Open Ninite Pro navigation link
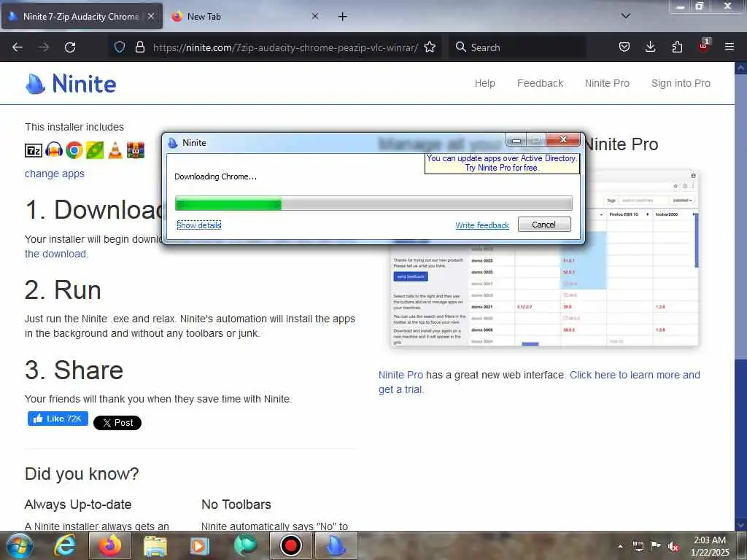This screenshot has height=560, width=747. click(x=607, y=83)
